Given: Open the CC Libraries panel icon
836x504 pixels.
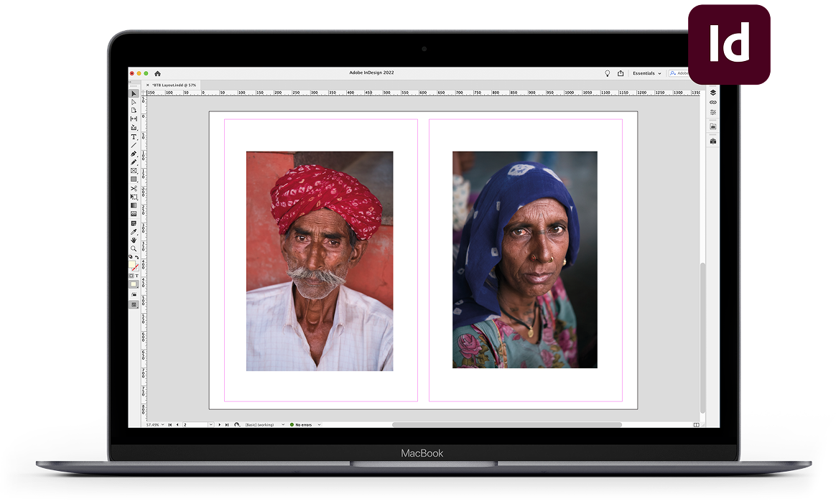Looking at the screenshot, I should [713, 126].
